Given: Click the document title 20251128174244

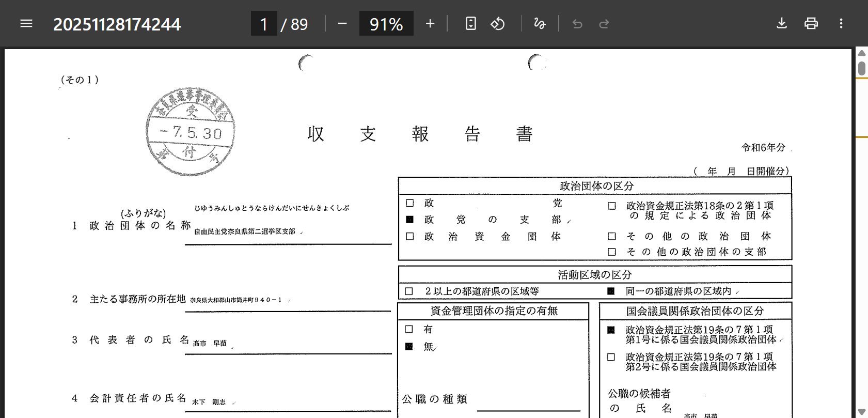Looking at the screenshot, I should [x=117, y=24].
